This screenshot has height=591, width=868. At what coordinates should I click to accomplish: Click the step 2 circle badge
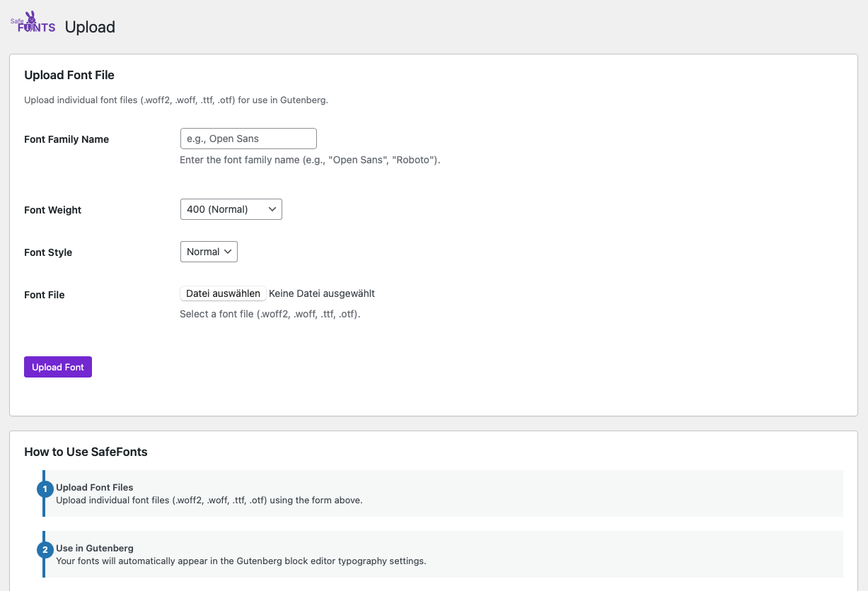click(45, 549)
